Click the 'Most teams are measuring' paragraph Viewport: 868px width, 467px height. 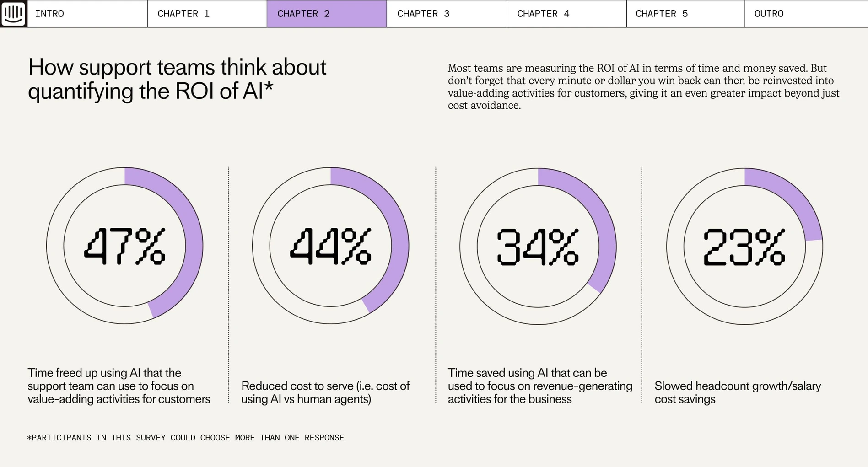point(643,87)
